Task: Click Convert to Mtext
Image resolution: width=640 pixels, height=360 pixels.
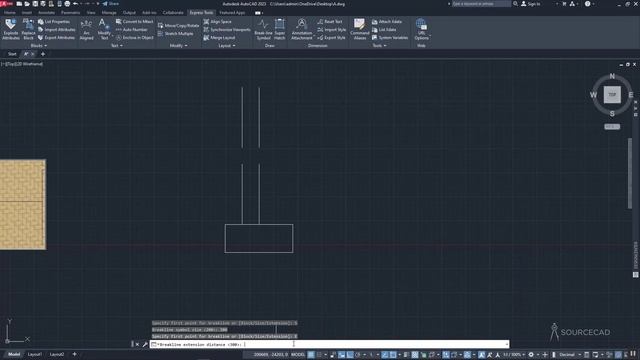Action: tap(134, 22)
